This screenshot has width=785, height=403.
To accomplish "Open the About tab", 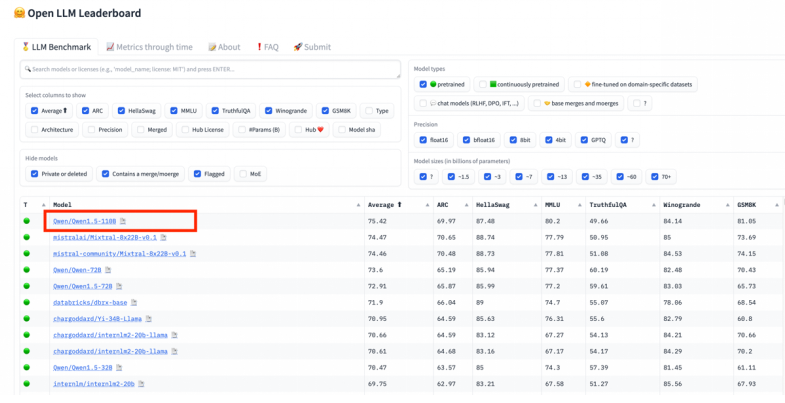I will point(224,47).
